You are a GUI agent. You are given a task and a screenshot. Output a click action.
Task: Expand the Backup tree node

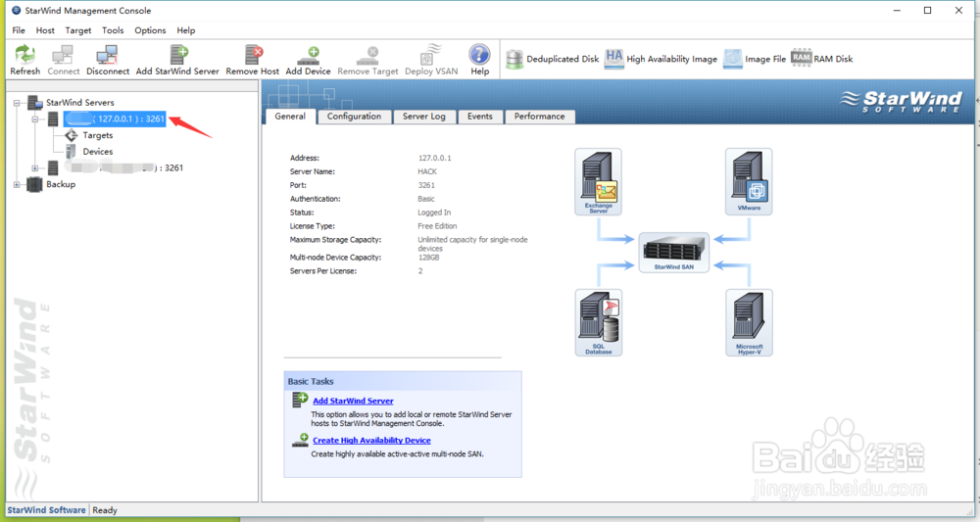click(17, 184)
